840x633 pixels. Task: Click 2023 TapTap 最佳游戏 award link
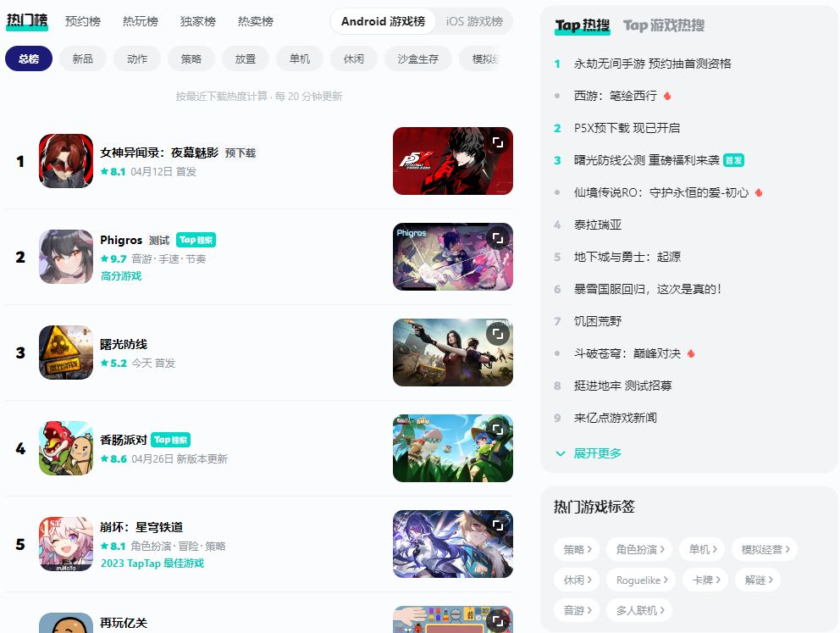152,564
